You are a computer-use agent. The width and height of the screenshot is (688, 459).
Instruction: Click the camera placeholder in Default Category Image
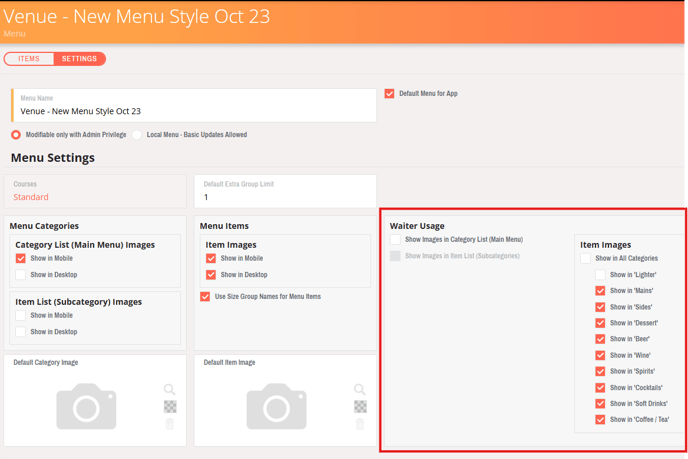click(x=86, y=407)
